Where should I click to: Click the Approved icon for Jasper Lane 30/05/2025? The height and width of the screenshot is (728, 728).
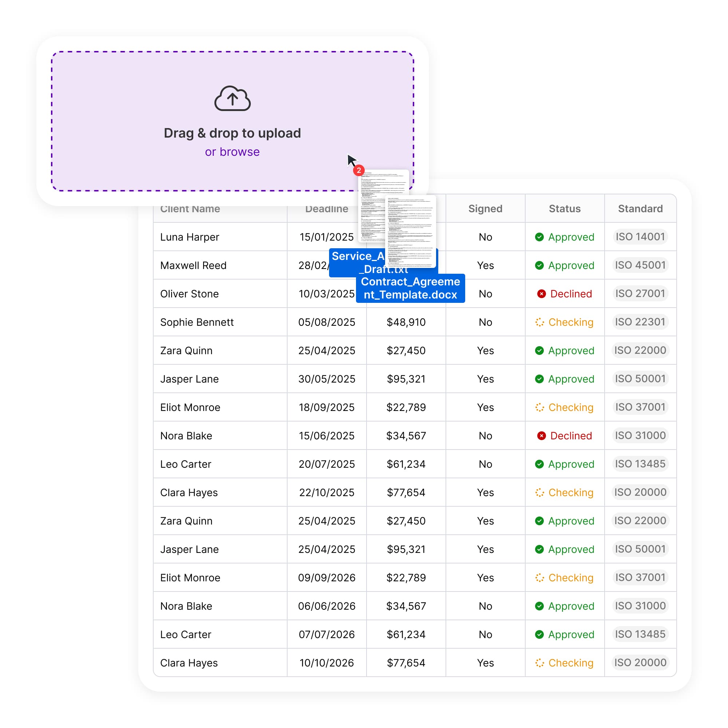[x=539, y=379]
